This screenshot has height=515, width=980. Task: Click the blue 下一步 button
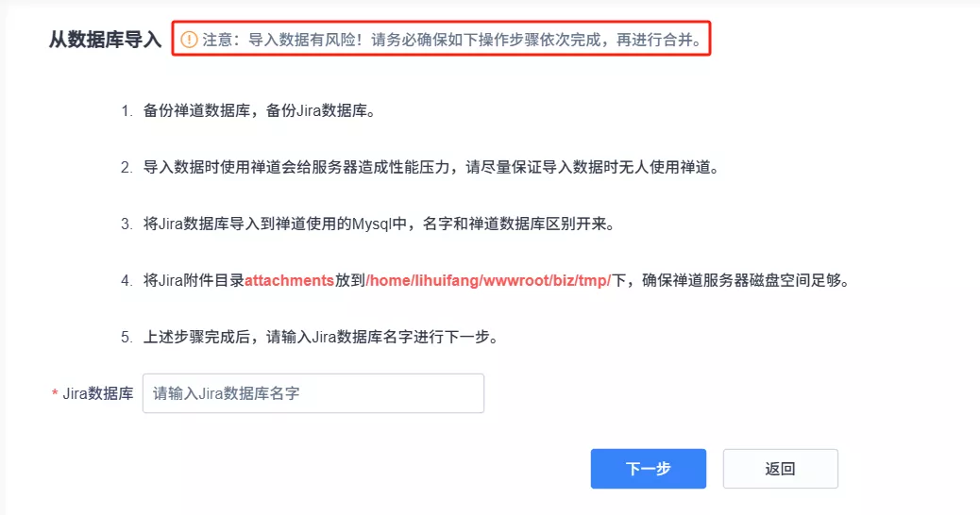648,469
